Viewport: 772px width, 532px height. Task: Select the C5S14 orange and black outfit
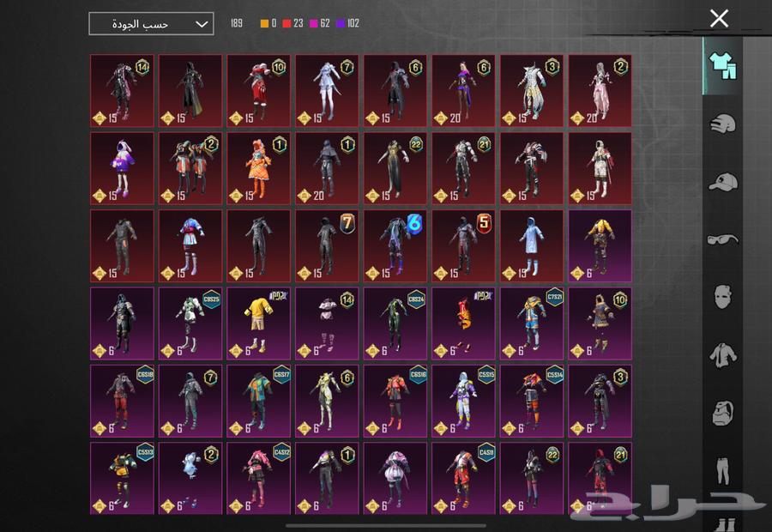532,401
